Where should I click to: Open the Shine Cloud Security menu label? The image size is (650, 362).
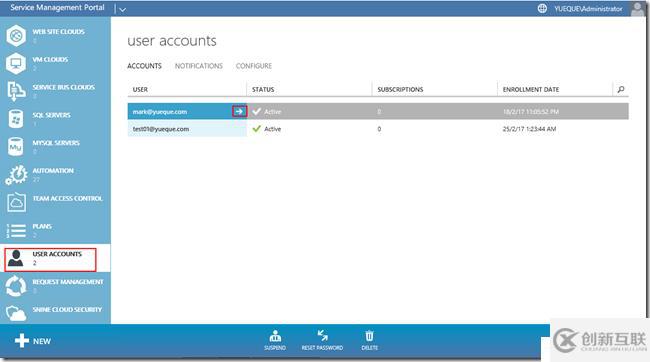67,309
